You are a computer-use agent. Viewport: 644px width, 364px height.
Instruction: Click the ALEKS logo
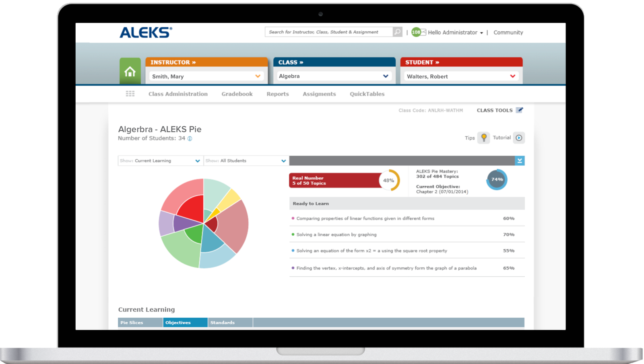(x=146, y=32)
